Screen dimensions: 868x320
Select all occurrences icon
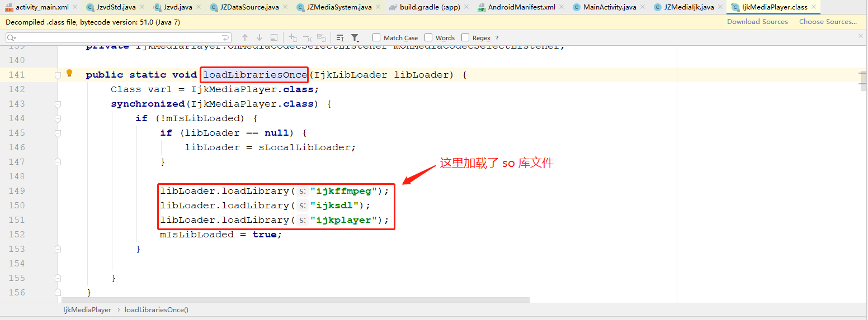[x=322, y=37]
